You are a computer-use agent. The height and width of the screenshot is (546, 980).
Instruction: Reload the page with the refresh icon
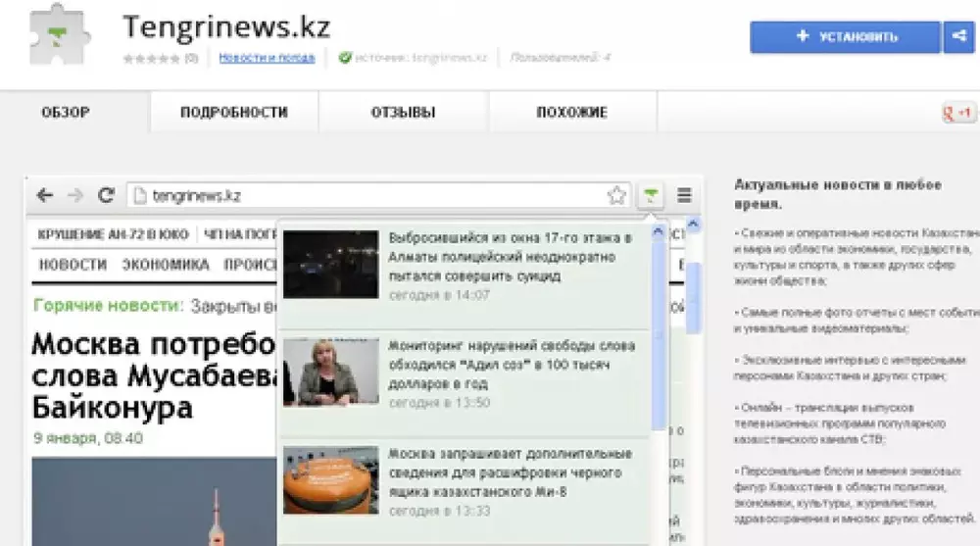pos(107,195)
